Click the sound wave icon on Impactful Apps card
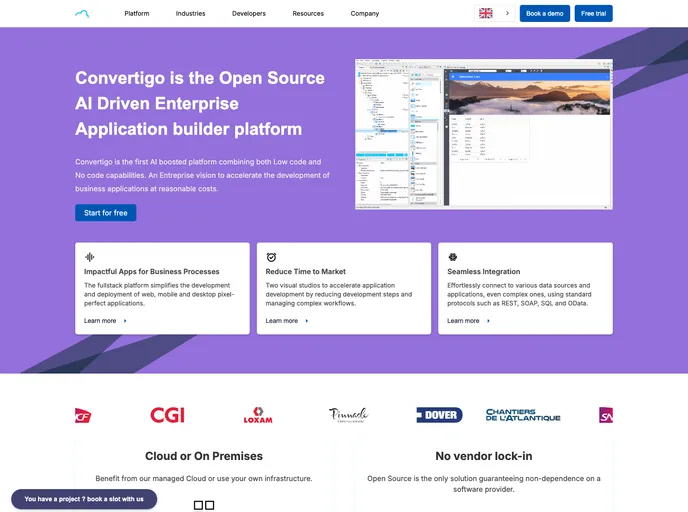 90,257
